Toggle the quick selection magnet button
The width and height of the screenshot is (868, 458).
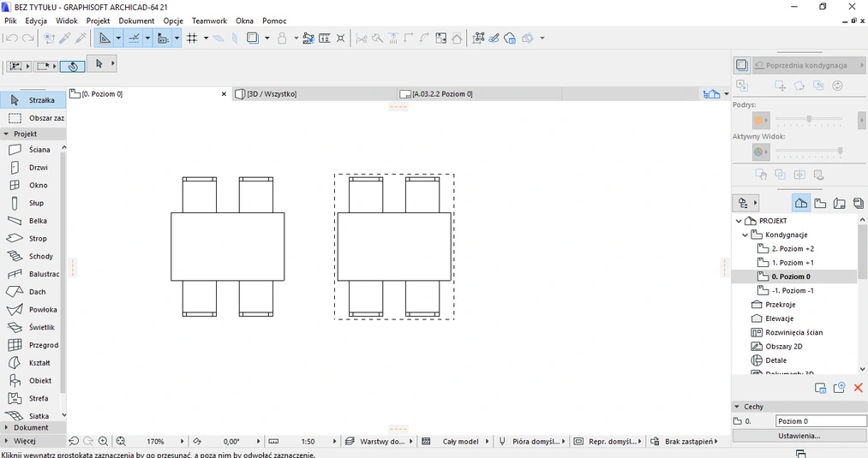(x=73, y=67)
